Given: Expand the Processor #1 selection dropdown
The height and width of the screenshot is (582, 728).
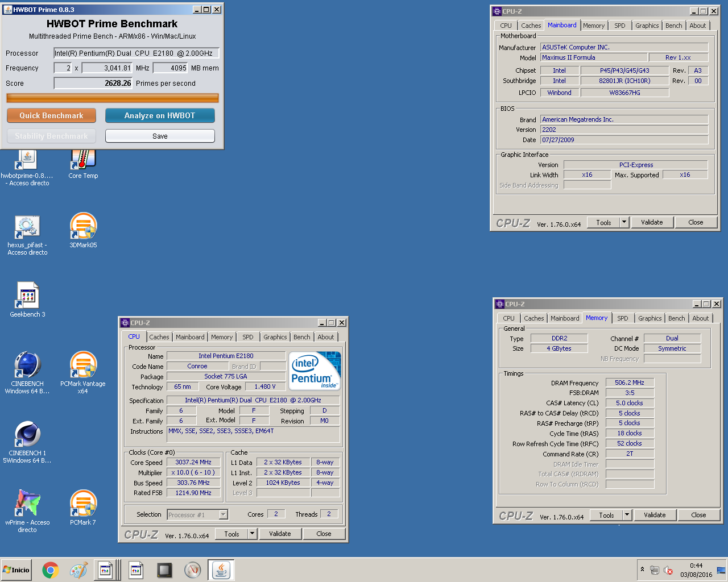Looking at the screenshot, I should (x=224, y=514).
